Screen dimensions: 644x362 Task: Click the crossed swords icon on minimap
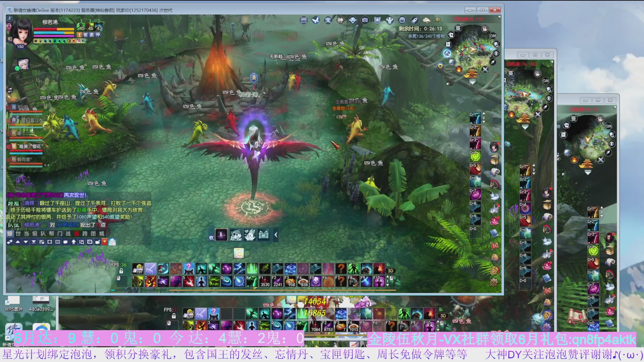[485, 70]
